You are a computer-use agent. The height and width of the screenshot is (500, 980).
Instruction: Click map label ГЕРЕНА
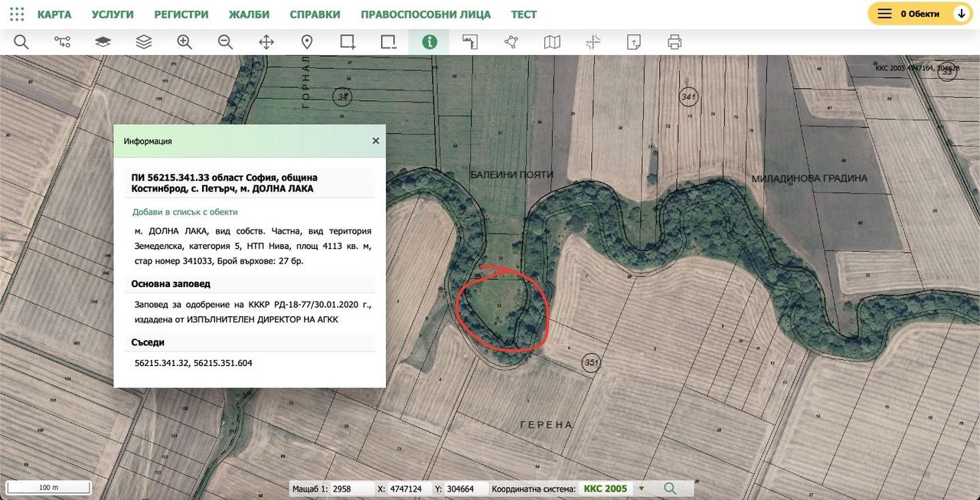coord(546,425)
